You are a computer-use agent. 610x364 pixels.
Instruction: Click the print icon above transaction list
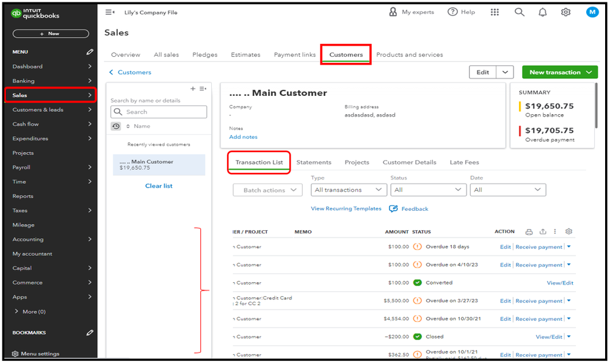tap(529, 232)
